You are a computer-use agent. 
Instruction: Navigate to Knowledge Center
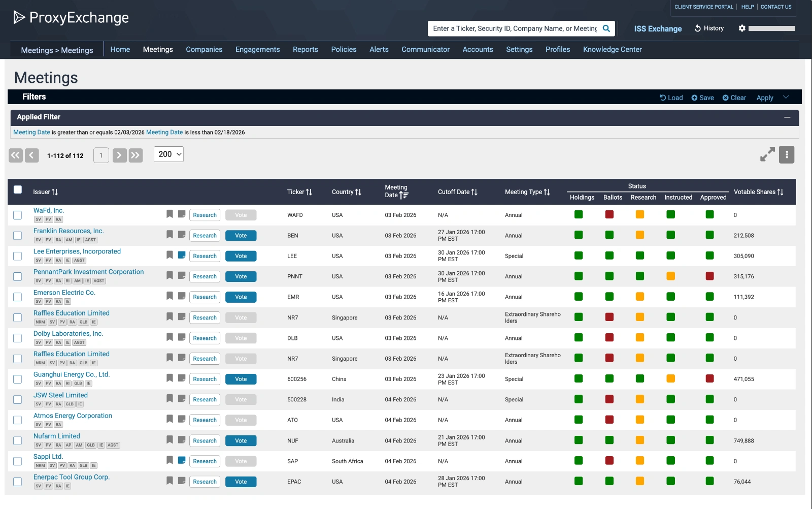613,49
